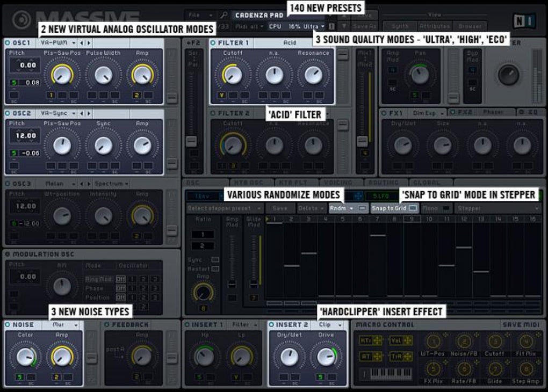Click the Filter 1 Cutoff knob
The height and width of the screenshot is (392, 548).
coord(233,75)
